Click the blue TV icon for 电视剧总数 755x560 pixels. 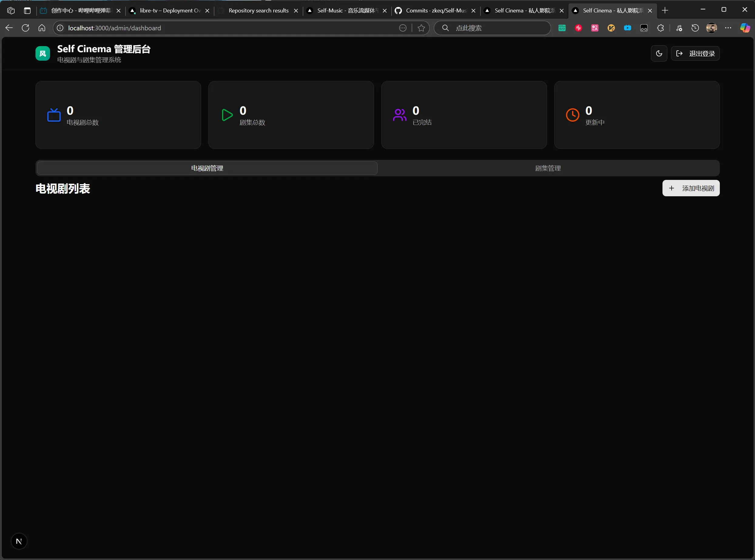54,115
